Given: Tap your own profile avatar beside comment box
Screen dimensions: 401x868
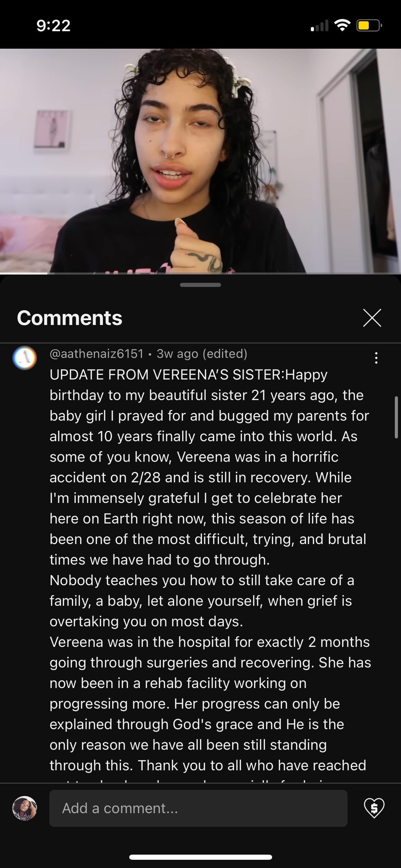Looking at the screenshot, I should pyautogui.click(x=25, y=808).
